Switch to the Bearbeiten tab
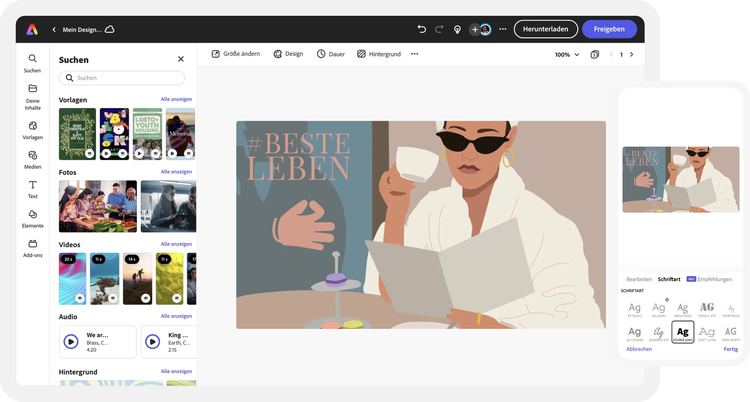 [639, 279]
